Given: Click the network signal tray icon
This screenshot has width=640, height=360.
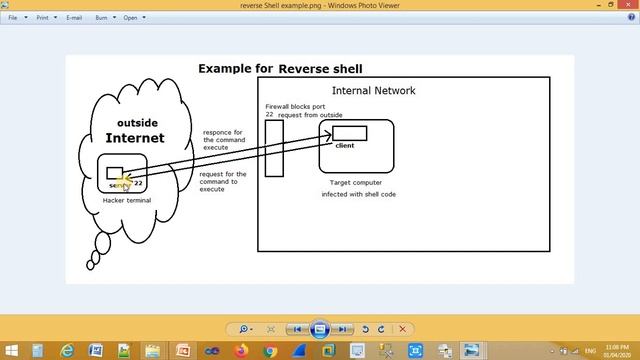Looking at the screenshot, I should [x=575, y=351].
